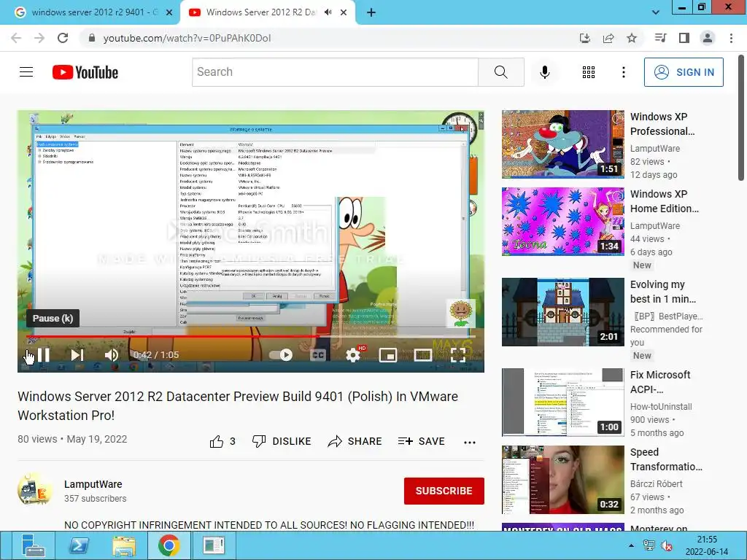SAVE the video to a playlist
The width and height of the screenshot is (747, 560).
click(x=421, y=441)
